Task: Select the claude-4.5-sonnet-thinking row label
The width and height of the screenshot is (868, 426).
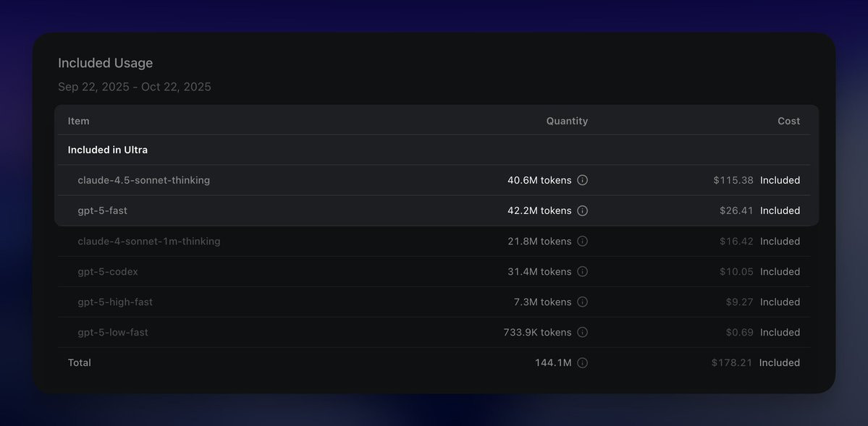Action: click(x=144, y=180)
